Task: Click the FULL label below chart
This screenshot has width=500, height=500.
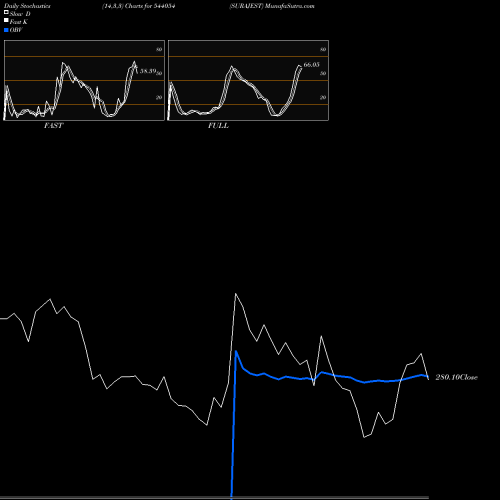Action: click(218, 126)
